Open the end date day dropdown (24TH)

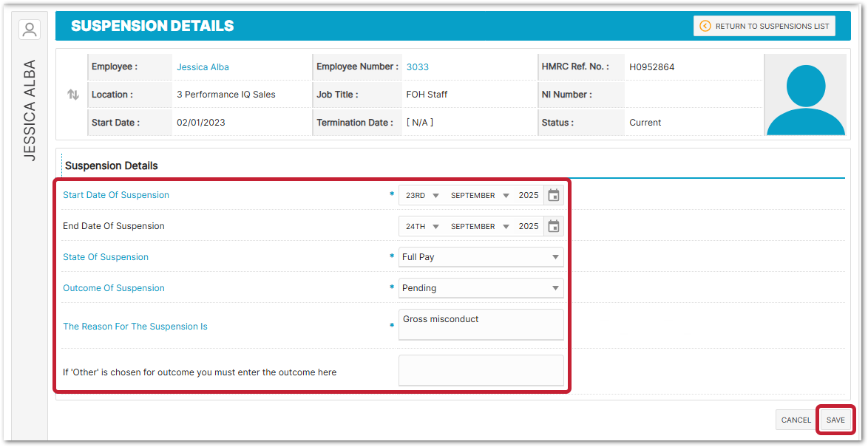pos(421,227)
